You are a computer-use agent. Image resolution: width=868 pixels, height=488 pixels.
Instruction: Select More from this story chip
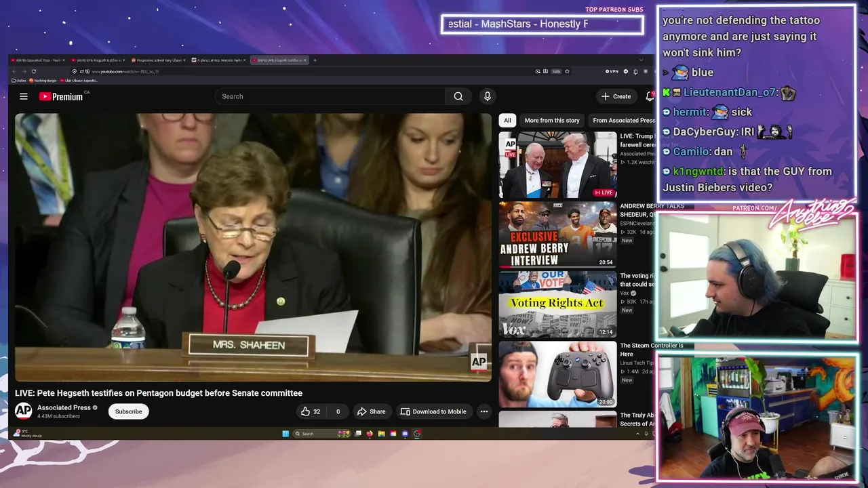point(552,120)
